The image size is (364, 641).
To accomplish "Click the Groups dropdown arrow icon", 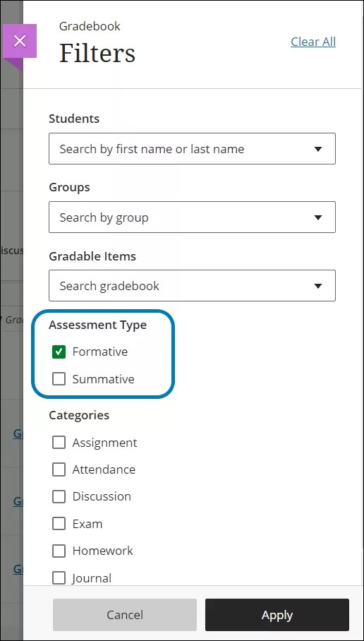I will pos(318,217).
